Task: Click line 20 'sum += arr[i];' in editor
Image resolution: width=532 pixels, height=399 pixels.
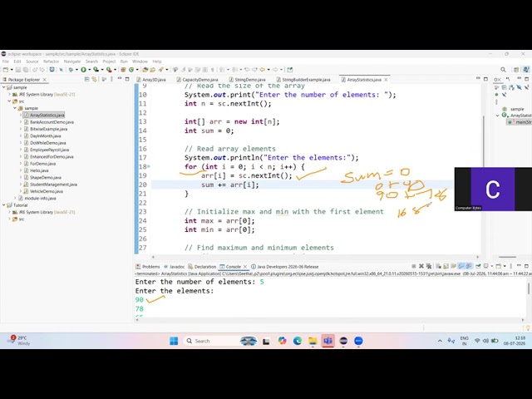Action: (229, 185)
